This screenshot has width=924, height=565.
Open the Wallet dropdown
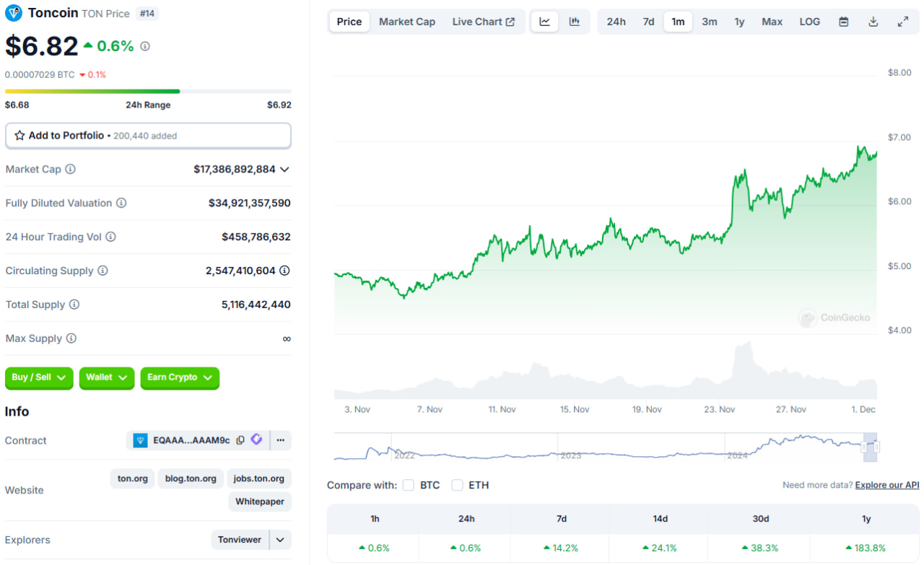pos(107,377)
